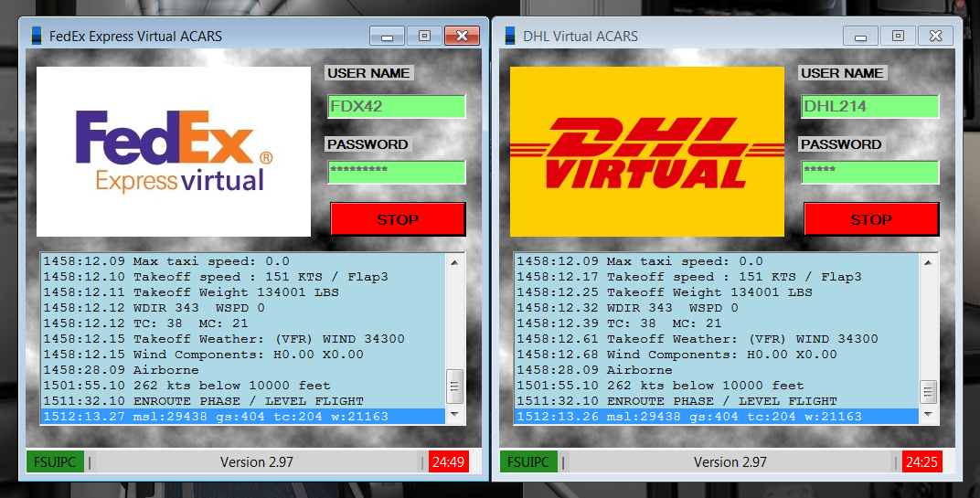Select DHL log line 1458:12.25 Takeoff Weight

[717, 292]
